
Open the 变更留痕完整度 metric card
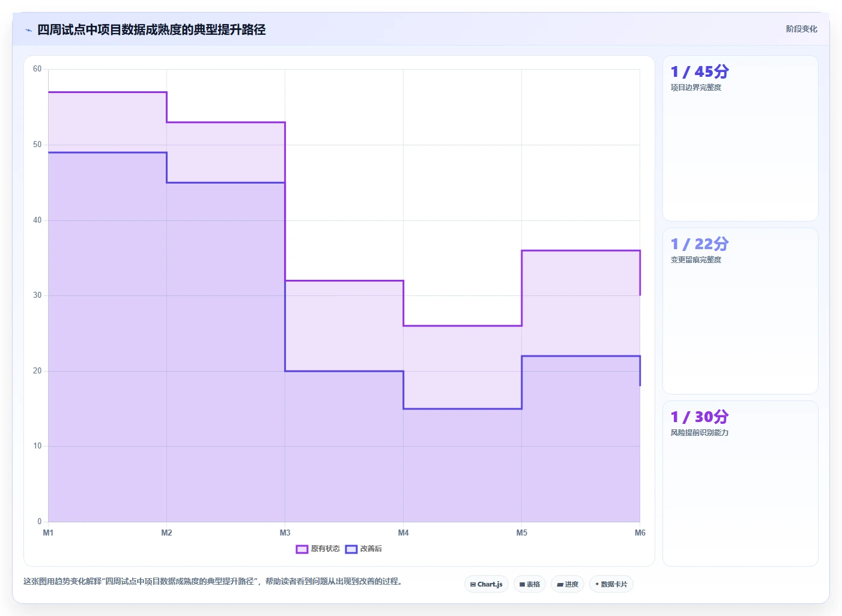[741, 311]
